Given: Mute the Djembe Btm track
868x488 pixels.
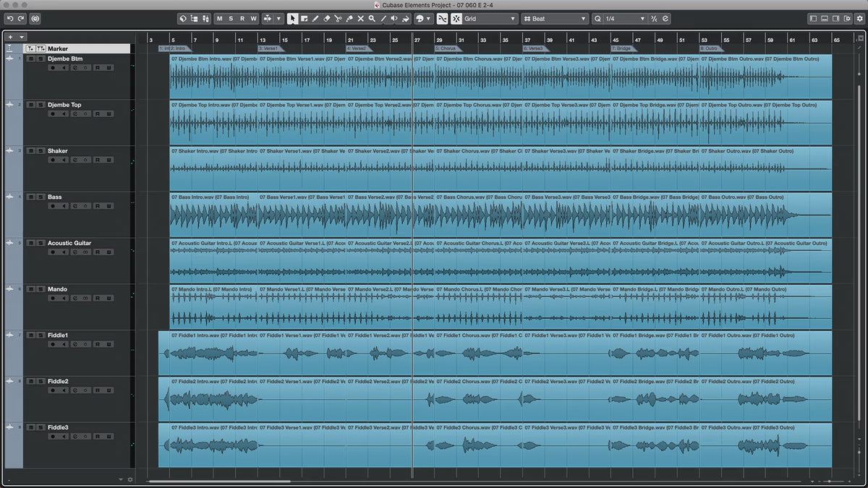Looking at the screenshot, I should 30,59.
